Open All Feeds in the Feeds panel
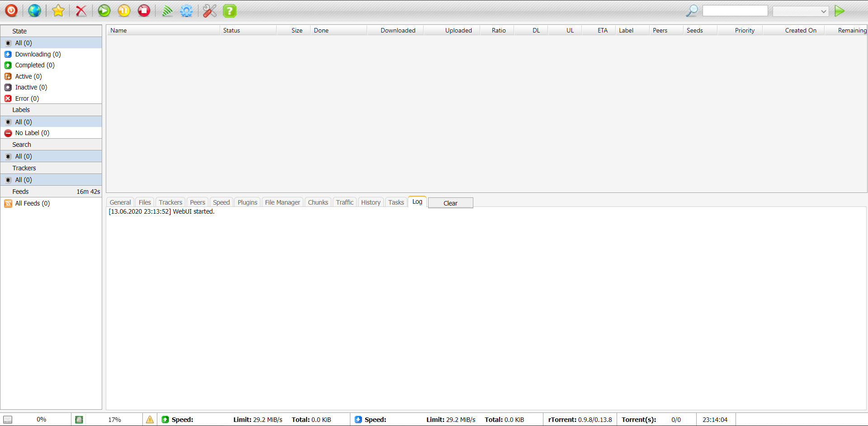 [32, 203]
